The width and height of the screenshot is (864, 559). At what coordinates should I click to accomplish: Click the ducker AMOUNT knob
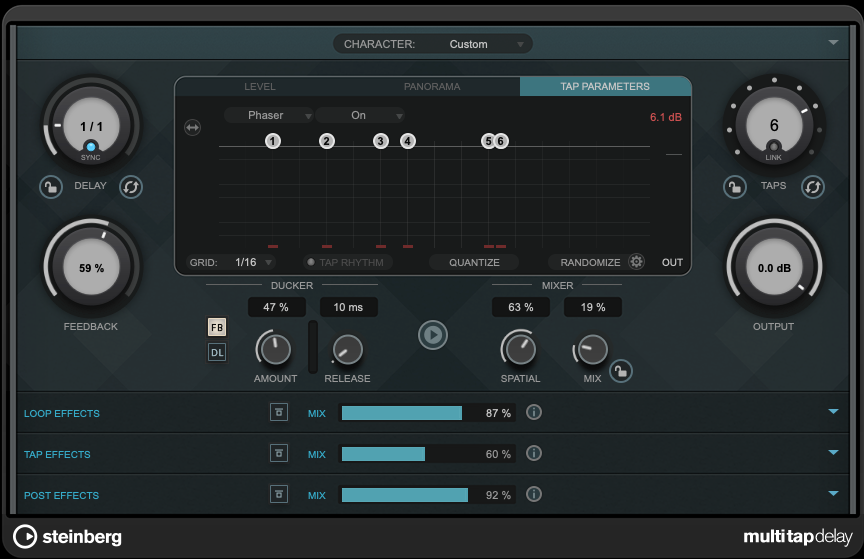(274, 349)
